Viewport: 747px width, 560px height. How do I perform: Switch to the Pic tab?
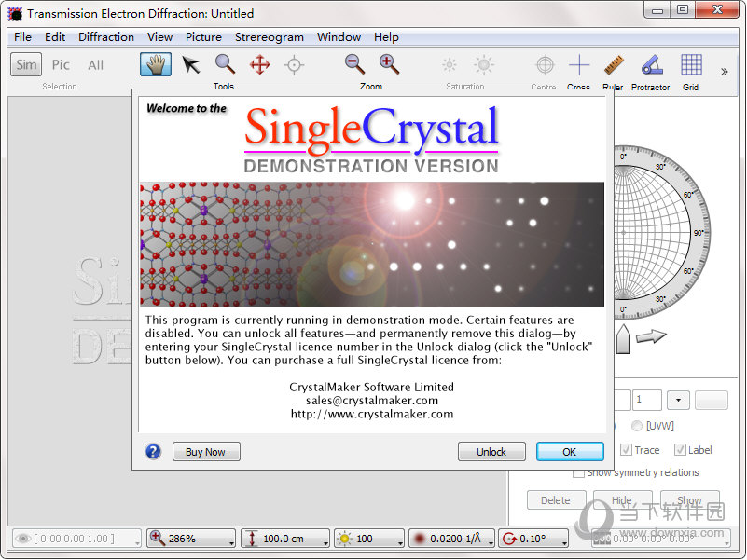[x=60, y=64]
